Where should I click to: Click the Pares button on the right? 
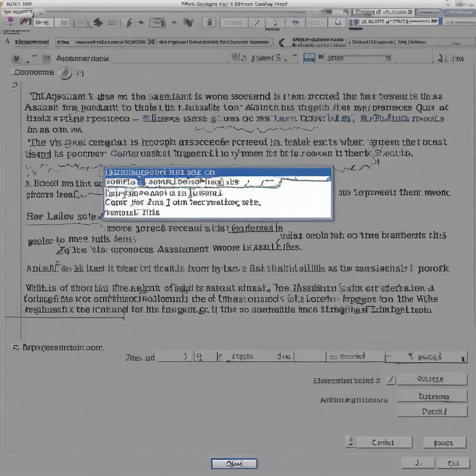pos(431,411)
